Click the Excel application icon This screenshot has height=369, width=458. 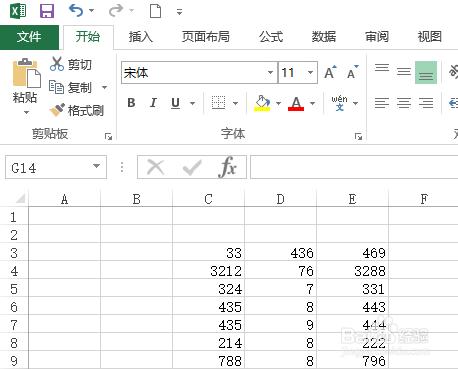click(18, 11)
